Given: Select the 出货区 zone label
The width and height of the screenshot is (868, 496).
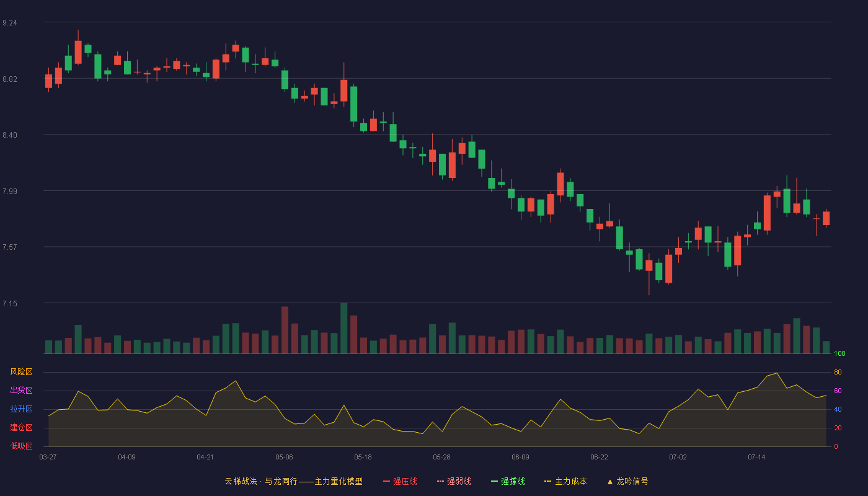Looking at the screenshot, I should 21,391.
